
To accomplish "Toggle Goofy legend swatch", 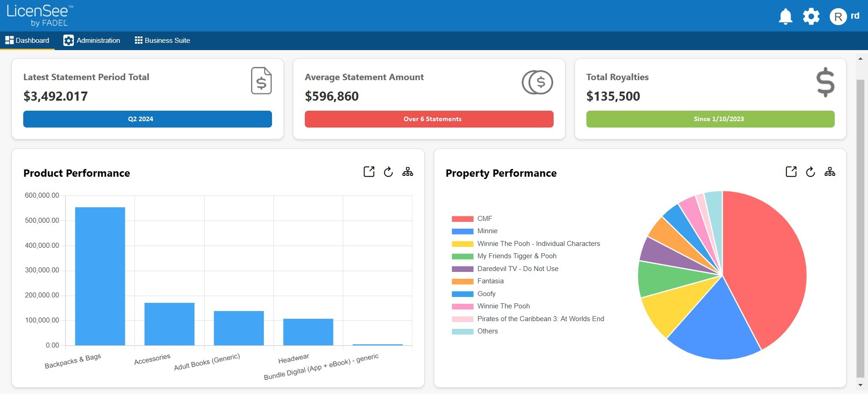I will pyautogui.click(x=462, y=294).
